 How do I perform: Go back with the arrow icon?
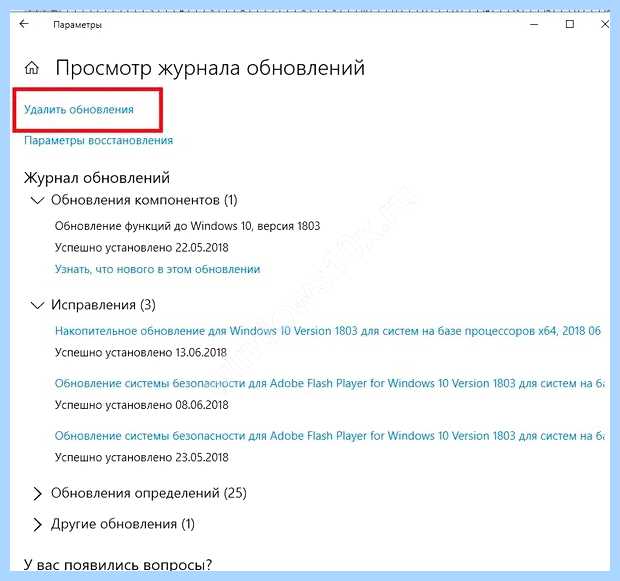24,24
